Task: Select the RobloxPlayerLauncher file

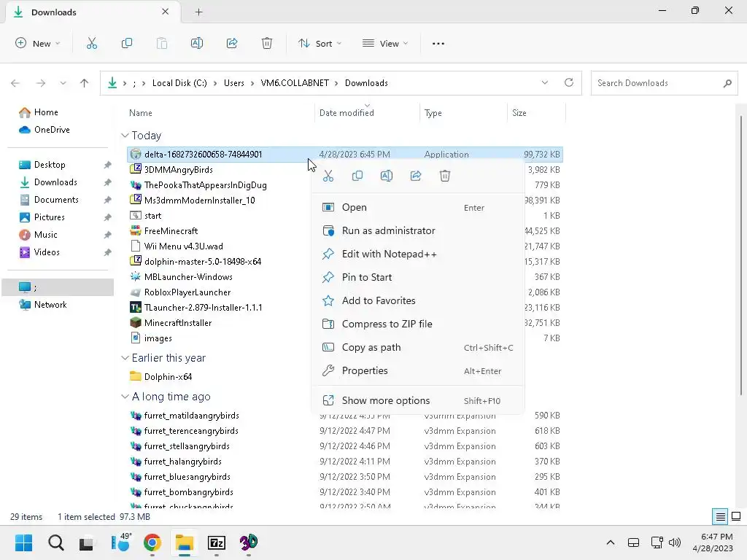Action: pyautogui.click(x=187, y=292)
